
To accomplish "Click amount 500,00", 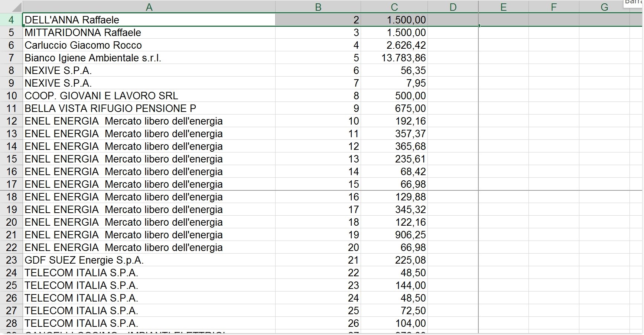I will coord(394,96).
